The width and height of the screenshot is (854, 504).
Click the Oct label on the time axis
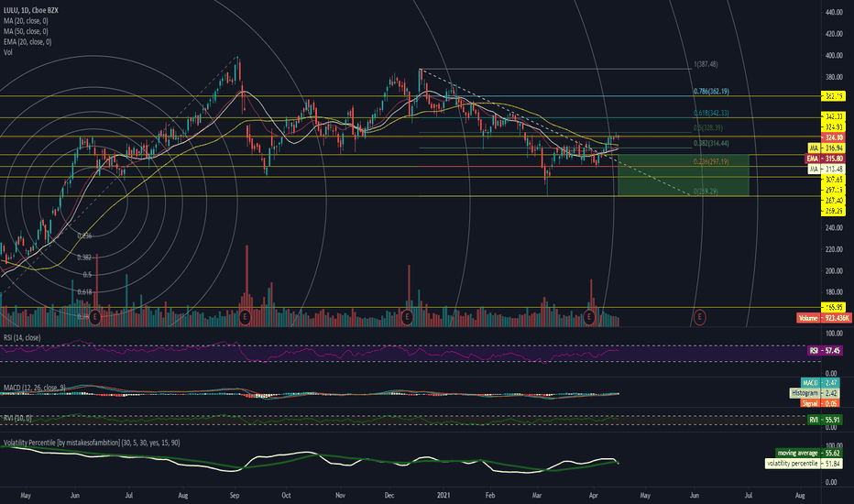[286, 496]
